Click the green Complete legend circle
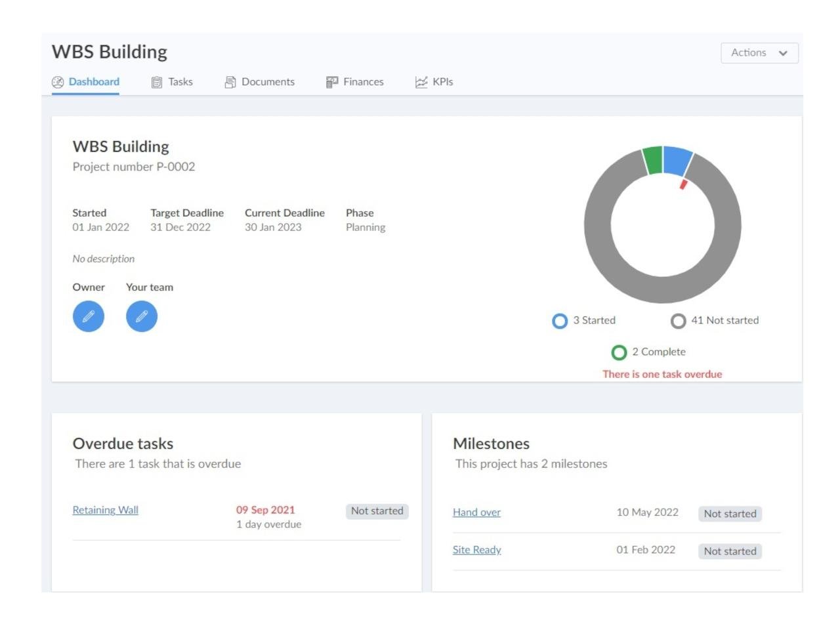This screenshot has width=840, height=630. (619, 352)
